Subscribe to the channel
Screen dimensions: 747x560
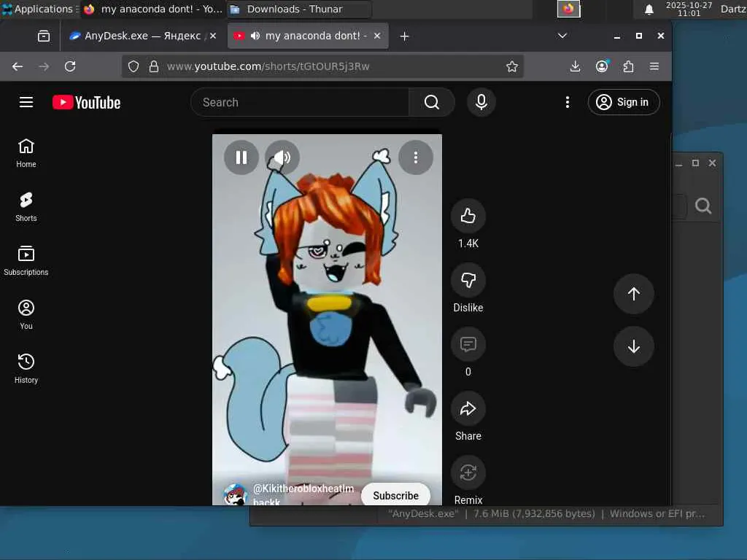[x=395, y=496]
